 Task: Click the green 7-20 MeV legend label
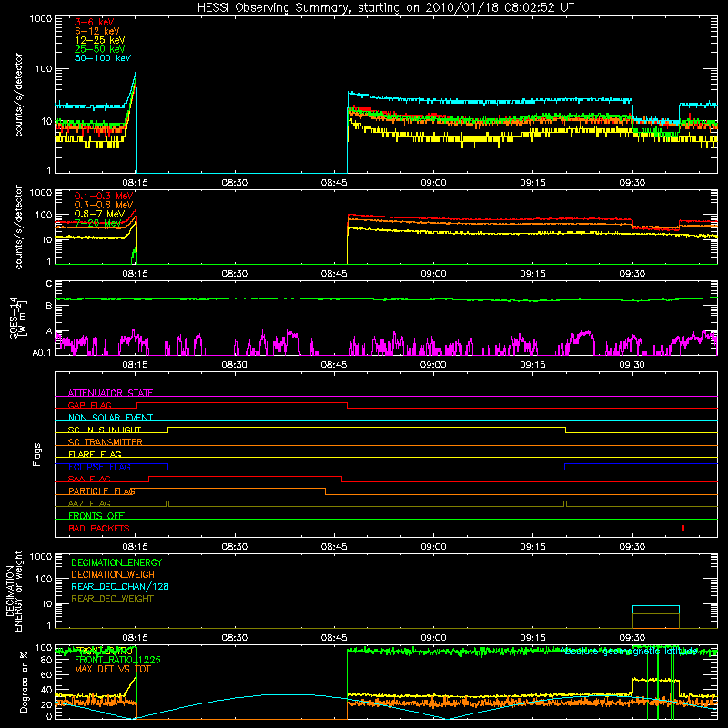(97, 223)
